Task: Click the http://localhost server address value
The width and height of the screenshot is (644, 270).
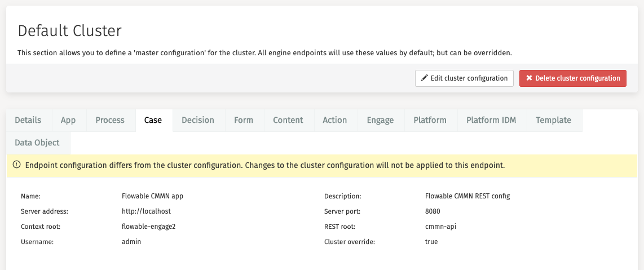Action: coord(146,211)
